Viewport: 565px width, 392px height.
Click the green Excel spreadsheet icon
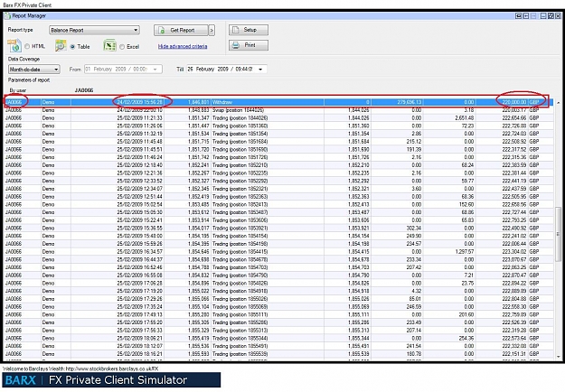109,46
